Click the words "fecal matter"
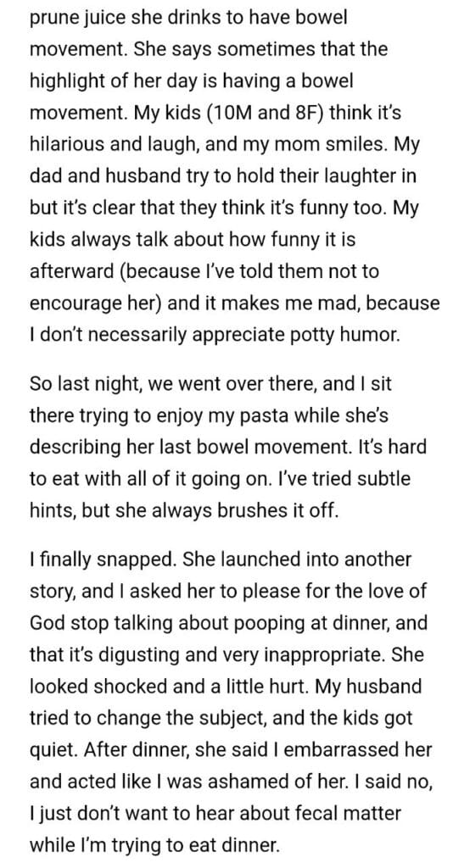The width and height of the screenshot is (470, 868). [348, 814]
